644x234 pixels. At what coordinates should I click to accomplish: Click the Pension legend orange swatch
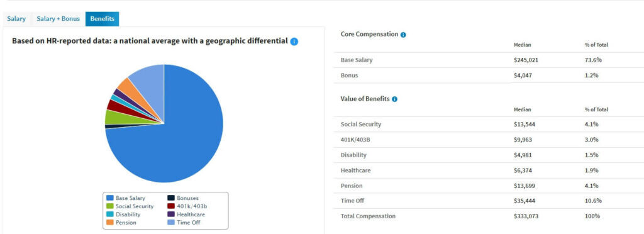click(x=109, y=223)
